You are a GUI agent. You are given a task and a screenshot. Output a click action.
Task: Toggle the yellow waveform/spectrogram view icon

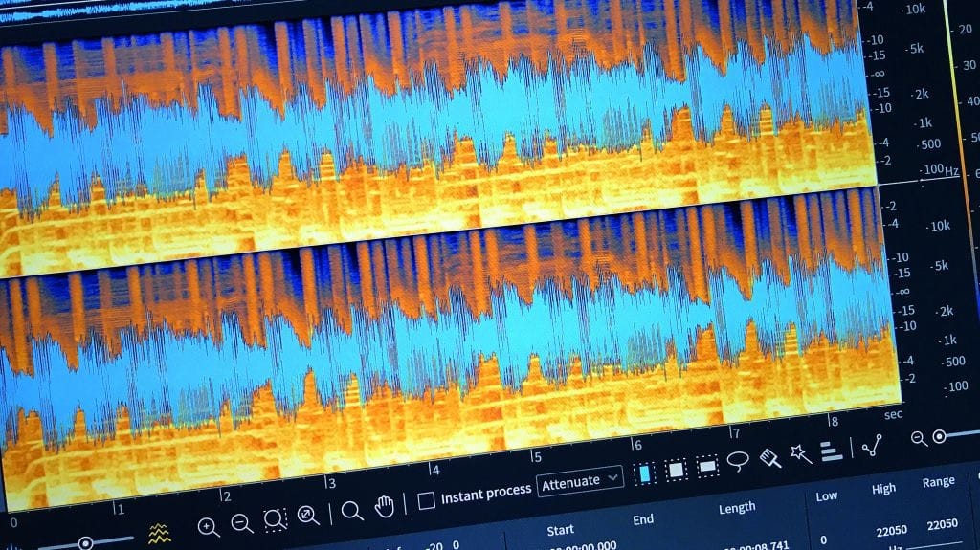159,532
